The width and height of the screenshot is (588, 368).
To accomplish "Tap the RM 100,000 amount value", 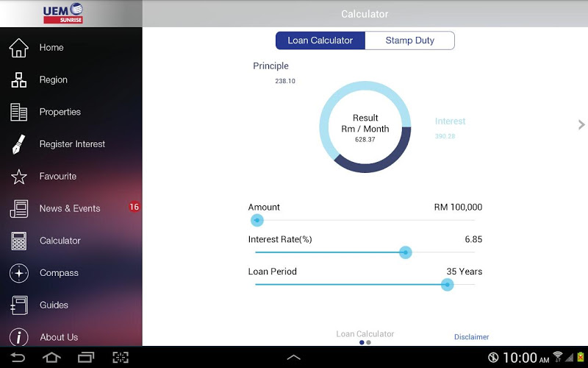I will 458,208.
